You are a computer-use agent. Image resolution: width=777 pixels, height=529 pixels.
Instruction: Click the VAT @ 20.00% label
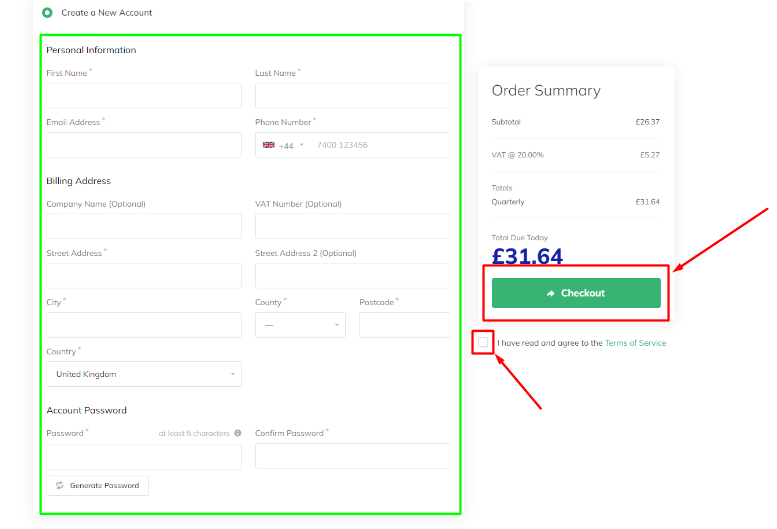pyautogui.click(x=517, y=155)
